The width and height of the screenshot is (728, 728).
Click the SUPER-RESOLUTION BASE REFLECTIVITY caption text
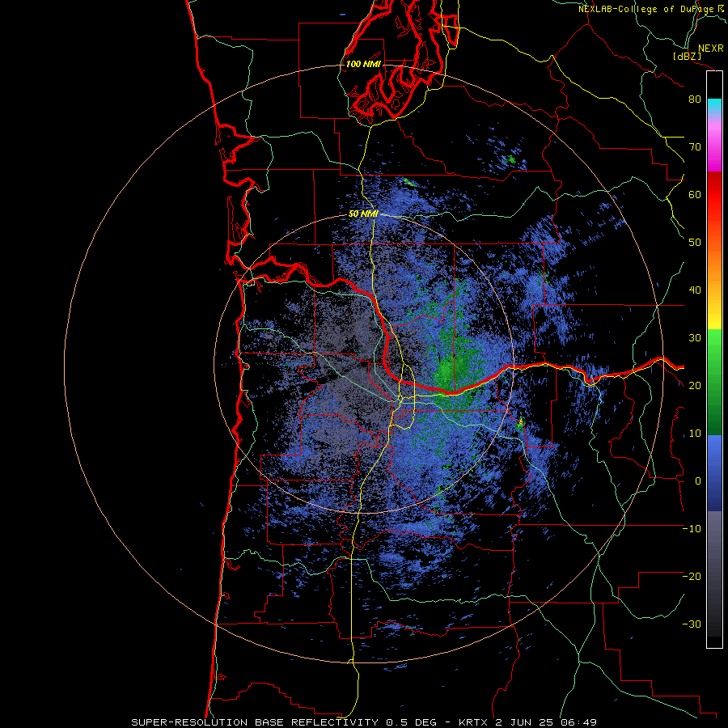[x=256, y=722]
